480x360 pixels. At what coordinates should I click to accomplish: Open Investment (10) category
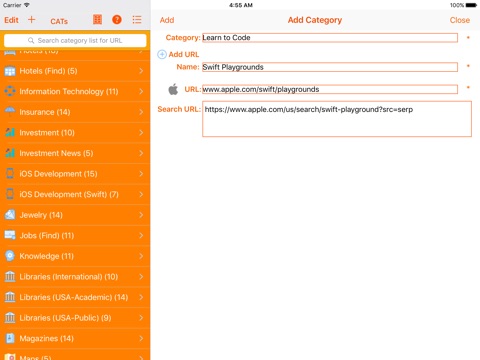[x=75, y=133]
